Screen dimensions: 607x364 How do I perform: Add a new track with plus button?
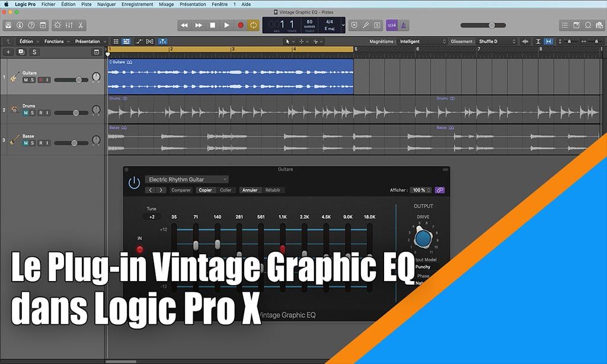click(8, 52)
